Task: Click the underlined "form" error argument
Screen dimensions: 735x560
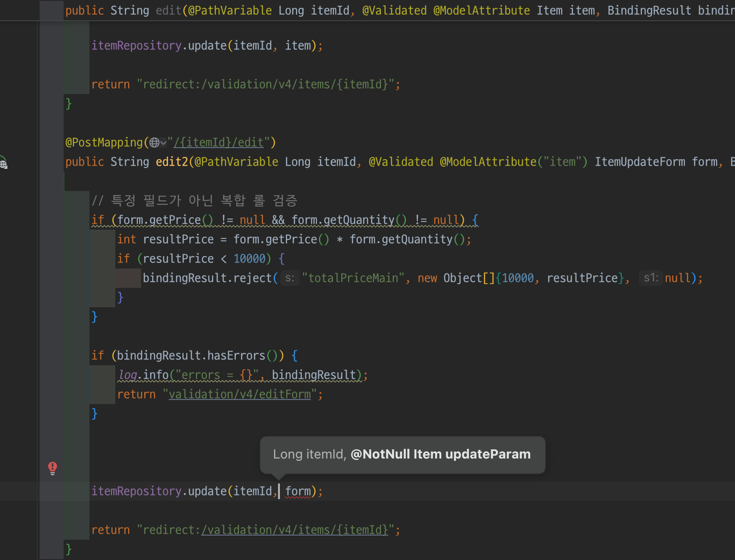Action: pyautogui.click(x=298, y=491)
